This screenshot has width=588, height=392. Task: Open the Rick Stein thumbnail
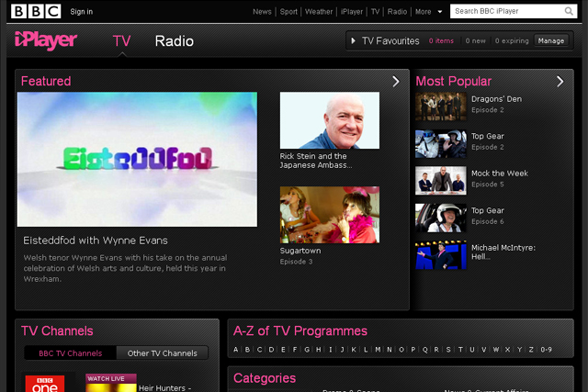[x=330, y=120]
